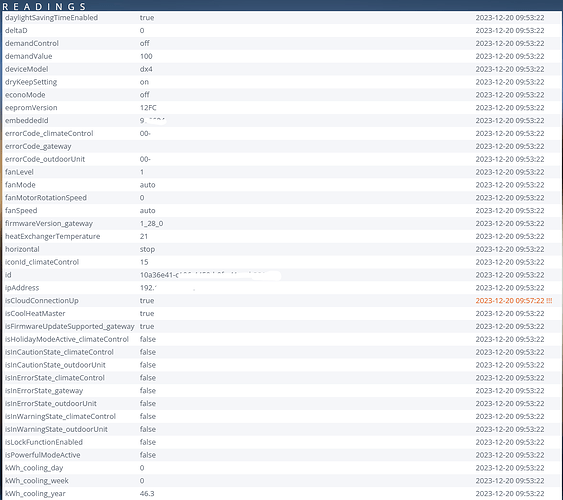Click the errorCode_gateway reading name
This screenshot has height=500, width=563.
pos(38,146)
